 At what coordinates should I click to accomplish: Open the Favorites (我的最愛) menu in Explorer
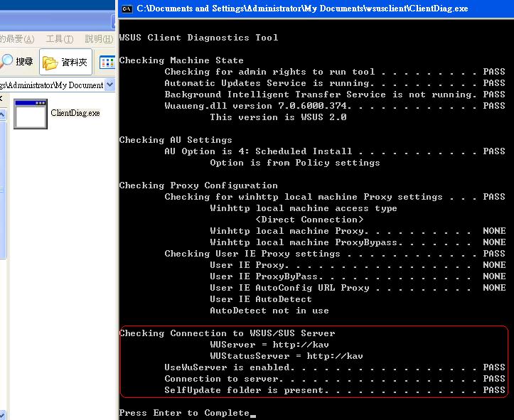(x=17, y=39)
